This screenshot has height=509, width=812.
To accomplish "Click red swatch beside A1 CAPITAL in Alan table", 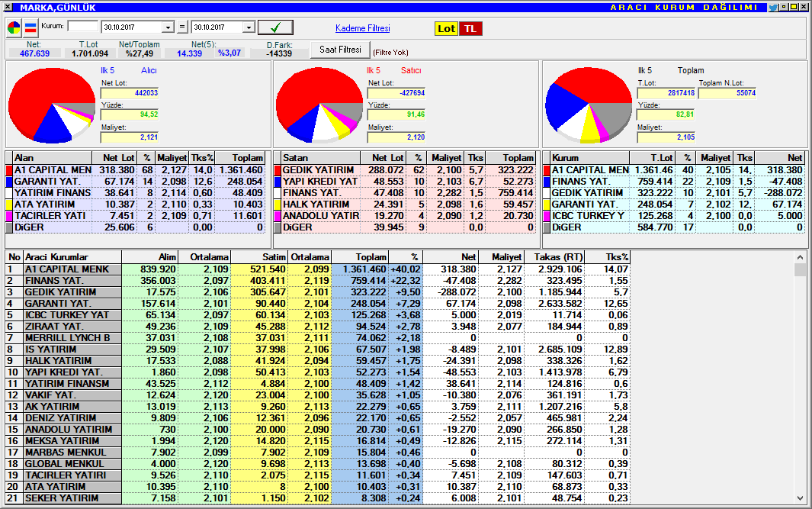I will tap(9, 170).
